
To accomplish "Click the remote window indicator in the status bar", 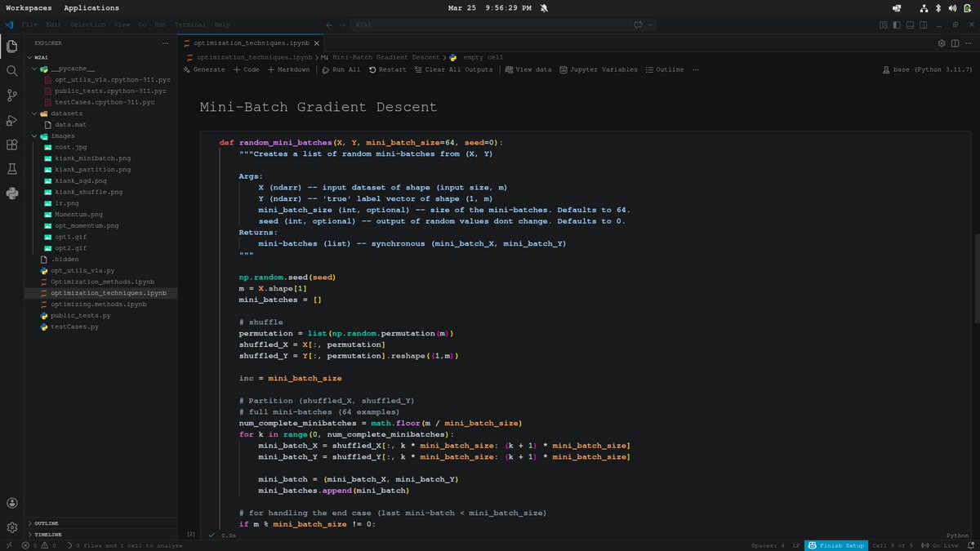I will point(8,545).
